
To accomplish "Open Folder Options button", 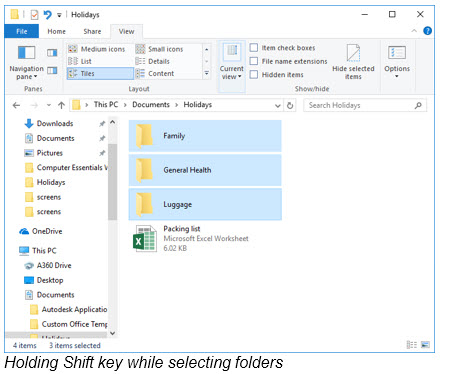I will tap(397, 62).
